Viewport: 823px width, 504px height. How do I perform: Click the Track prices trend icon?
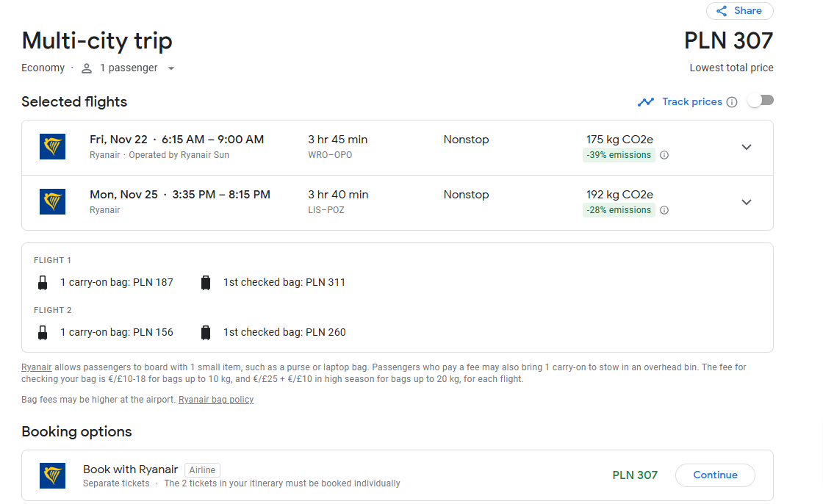click(x=646, y=102)
